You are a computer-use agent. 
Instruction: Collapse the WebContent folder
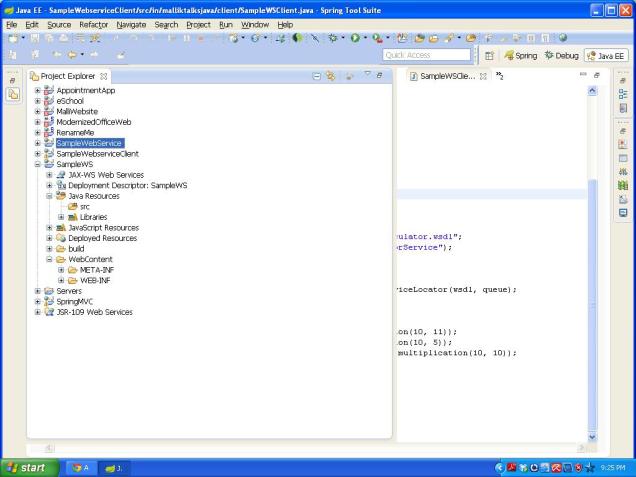click(49, 259)
